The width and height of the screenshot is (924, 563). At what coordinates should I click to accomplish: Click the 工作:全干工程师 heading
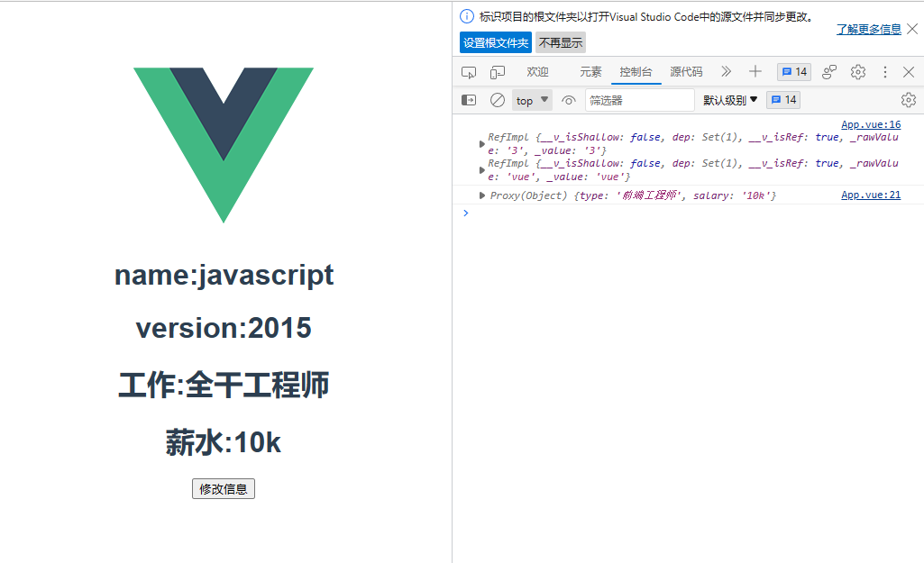(x=224, y=386)
